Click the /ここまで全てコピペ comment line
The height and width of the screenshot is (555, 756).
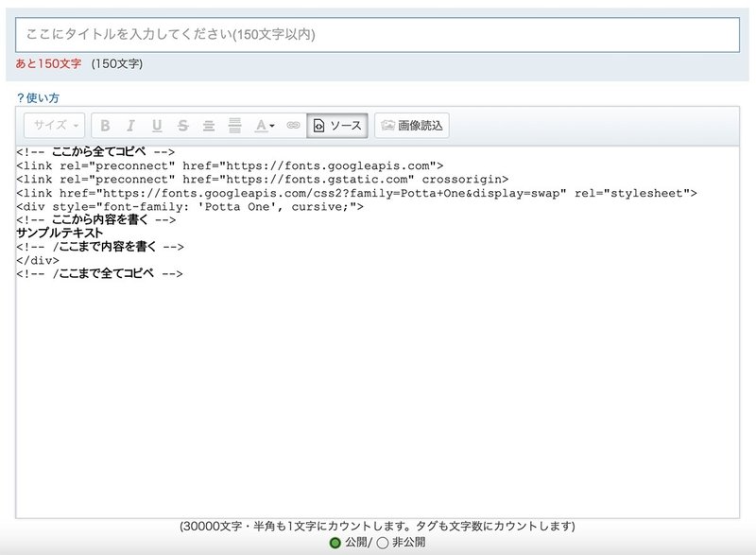(x=99, y=273)
